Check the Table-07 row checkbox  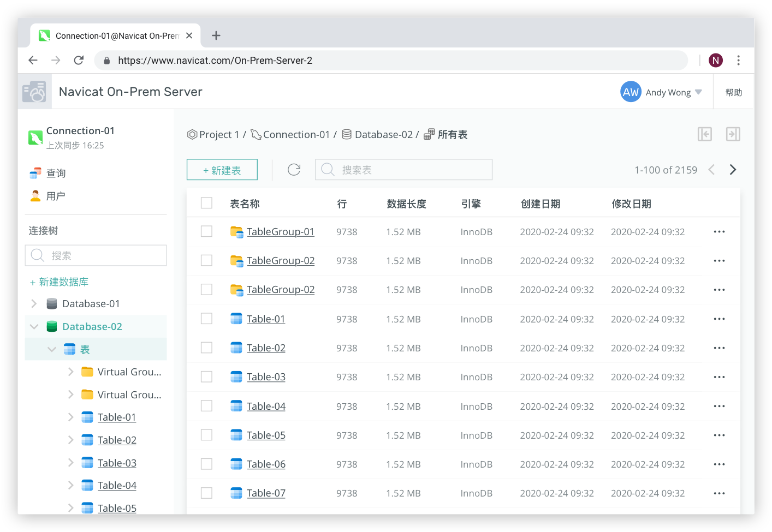(x=206, y=493)
